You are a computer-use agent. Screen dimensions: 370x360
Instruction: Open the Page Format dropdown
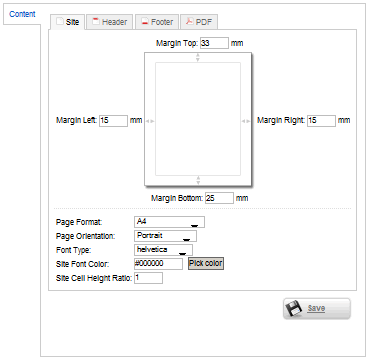(x=169, y=222)
